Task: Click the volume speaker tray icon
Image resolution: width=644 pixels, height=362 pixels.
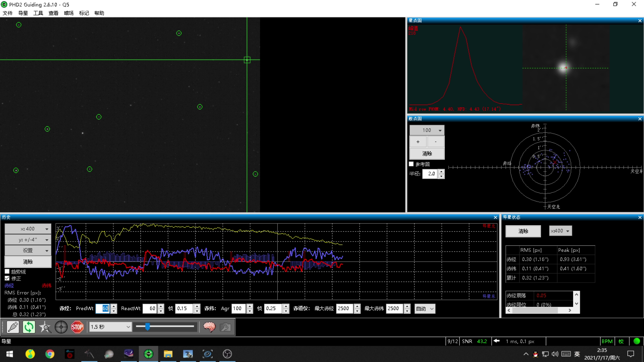Action: click(x=555, y=354)
